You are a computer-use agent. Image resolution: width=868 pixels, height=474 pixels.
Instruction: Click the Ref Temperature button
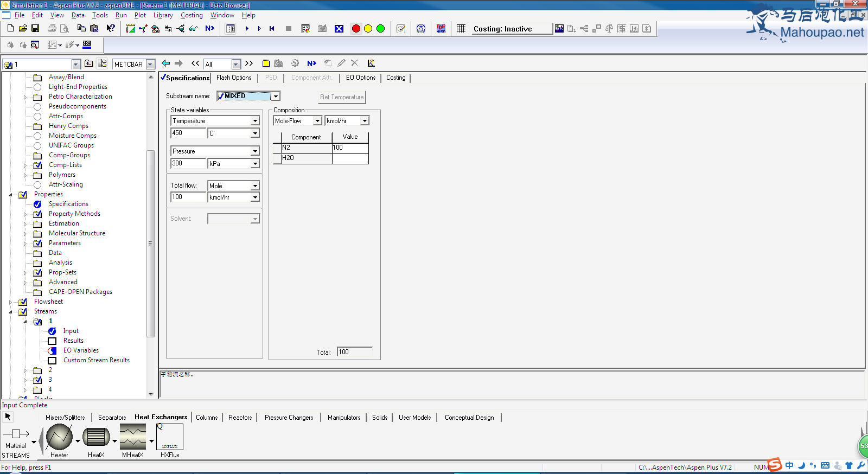pos(342,97)
